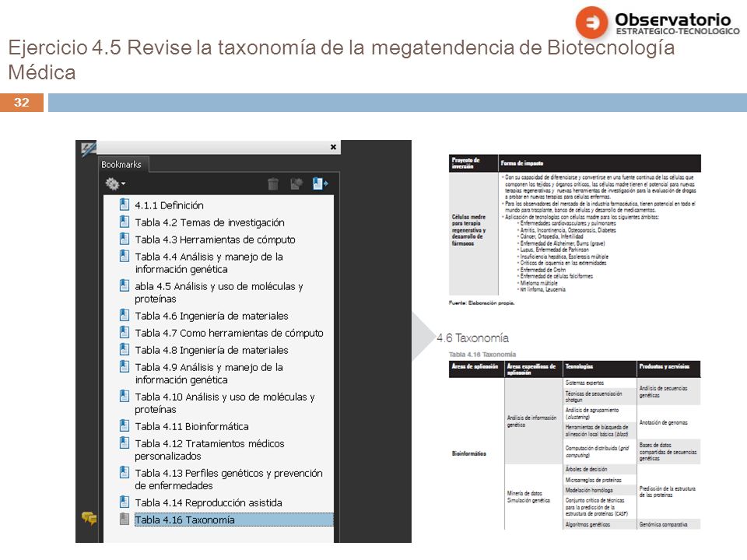Open bookmark 'Tabla 4.14 Reproducción asistida'
The image size is (747, 560).
[x=209, y=502]
